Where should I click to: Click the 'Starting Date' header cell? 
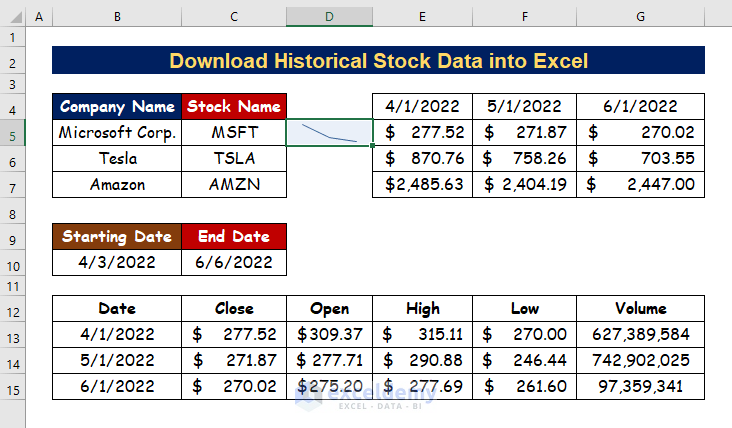point(117,237)
